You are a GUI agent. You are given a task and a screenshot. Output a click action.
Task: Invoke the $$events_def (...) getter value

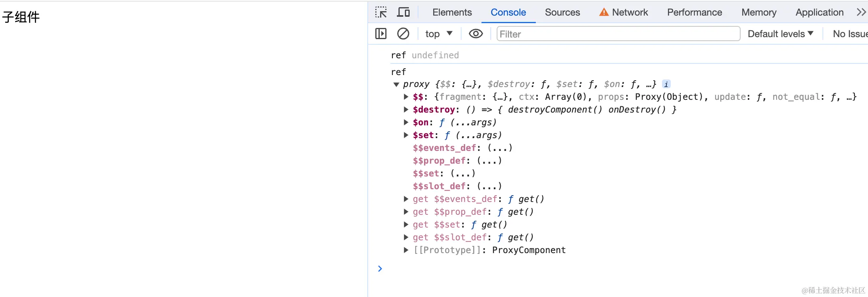coord(500,148)
